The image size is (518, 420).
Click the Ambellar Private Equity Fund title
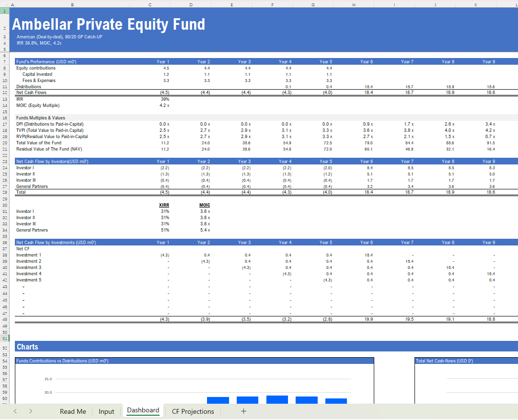108,24
